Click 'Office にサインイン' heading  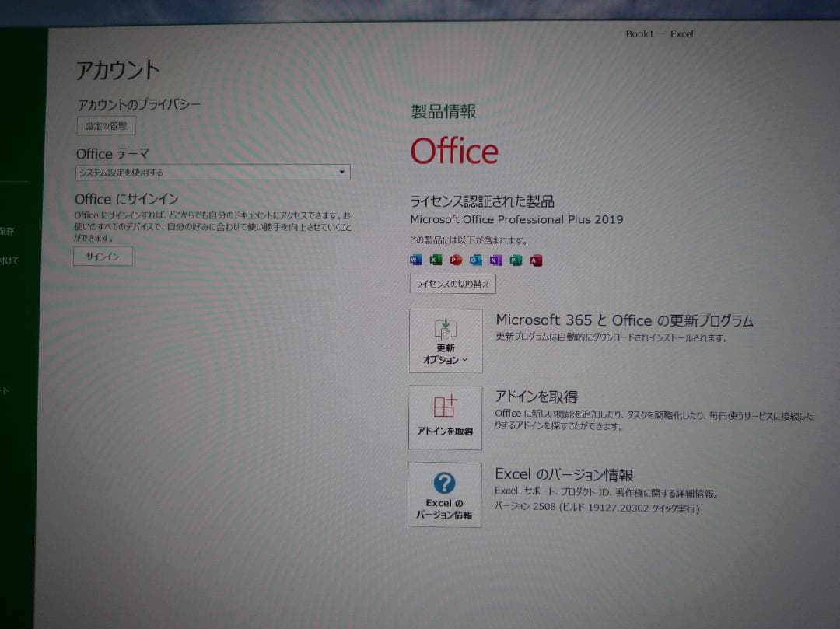coord(127,199)
